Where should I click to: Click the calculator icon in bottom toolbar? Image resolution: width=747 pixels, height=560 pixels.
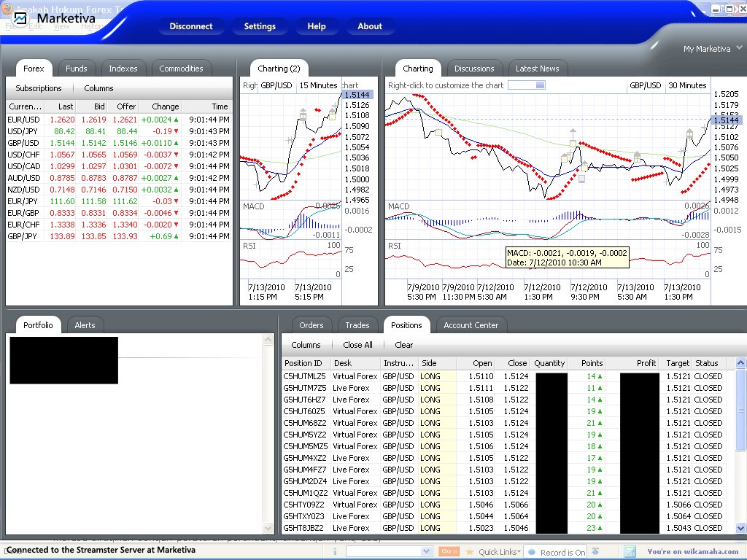630,551
